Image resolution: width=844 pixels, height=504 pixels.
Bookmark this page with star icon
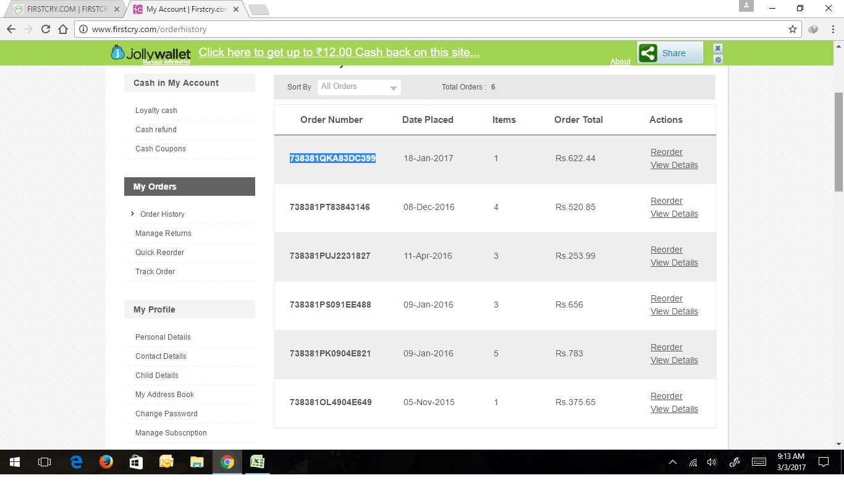point(792,29)
